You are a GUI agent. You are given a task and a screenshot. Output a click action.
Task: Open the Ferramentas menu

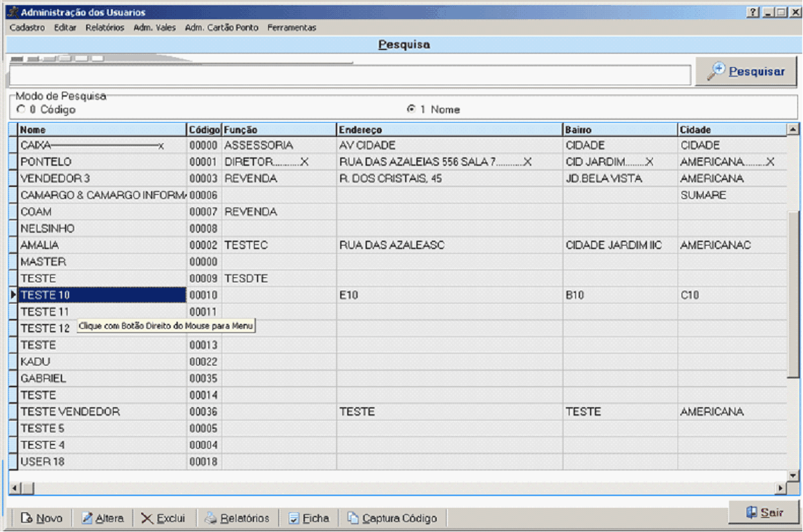click(x=291, y=28)
